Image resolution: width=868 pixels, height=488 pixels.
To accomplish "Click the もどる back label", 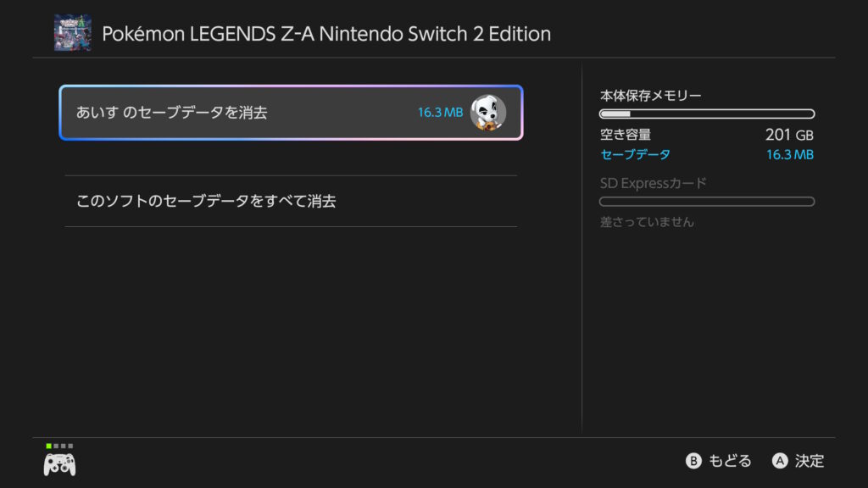I will coord(729,461).
